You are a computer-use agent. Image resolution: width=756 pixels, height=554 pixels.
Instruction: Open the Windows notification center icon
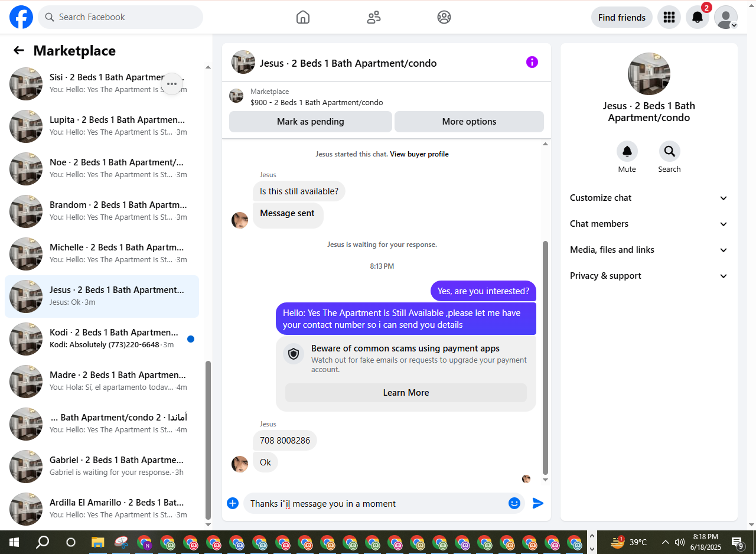[738, 542]
